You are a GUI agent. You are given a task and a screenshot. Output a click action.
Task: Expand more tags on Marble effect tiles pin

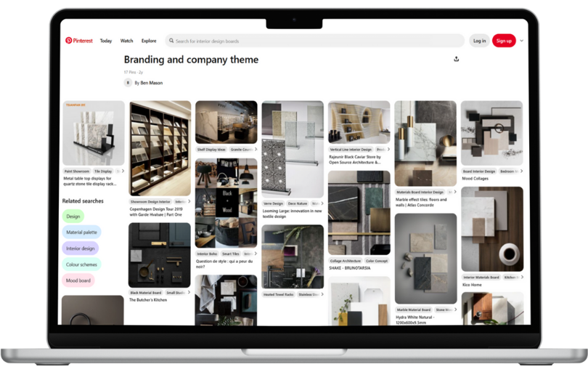pos(453,192)
